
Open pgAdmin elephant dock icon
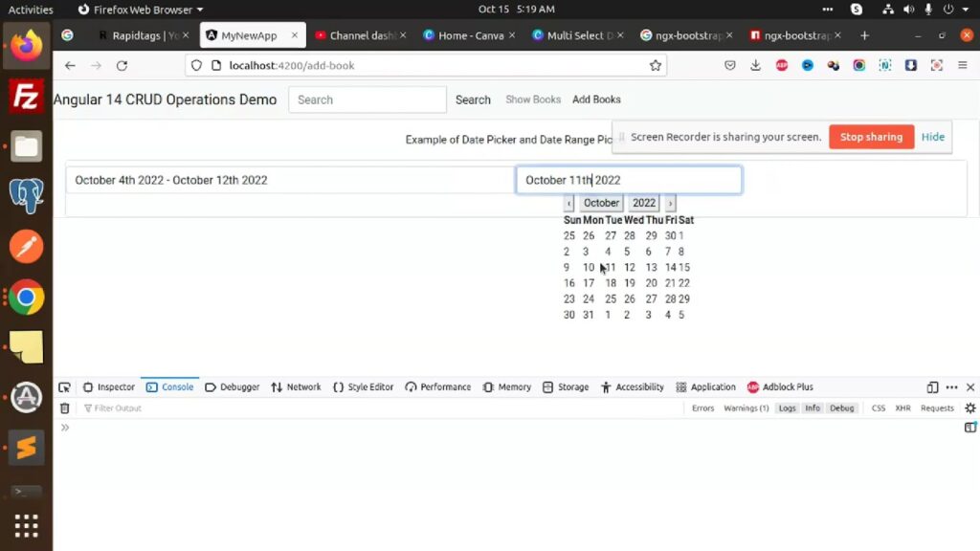pyautogui.click(x=26, y=196)
